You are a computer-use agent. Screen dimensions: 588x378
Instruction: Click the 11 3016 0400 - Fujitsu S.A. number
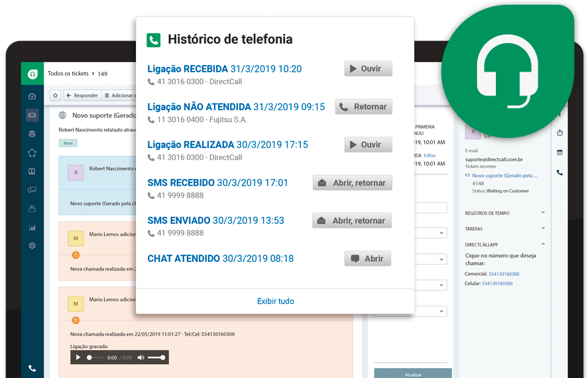click(202, 119)
